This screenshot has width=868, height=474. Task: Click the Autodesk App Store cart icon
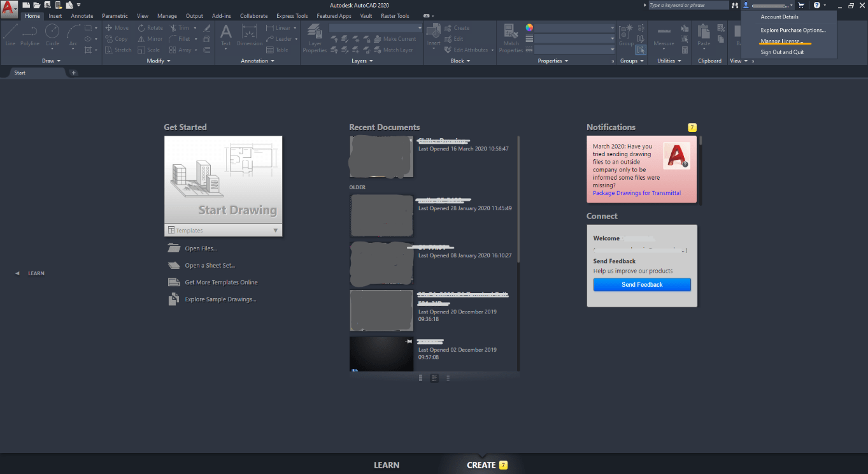[x=801, y=5]
